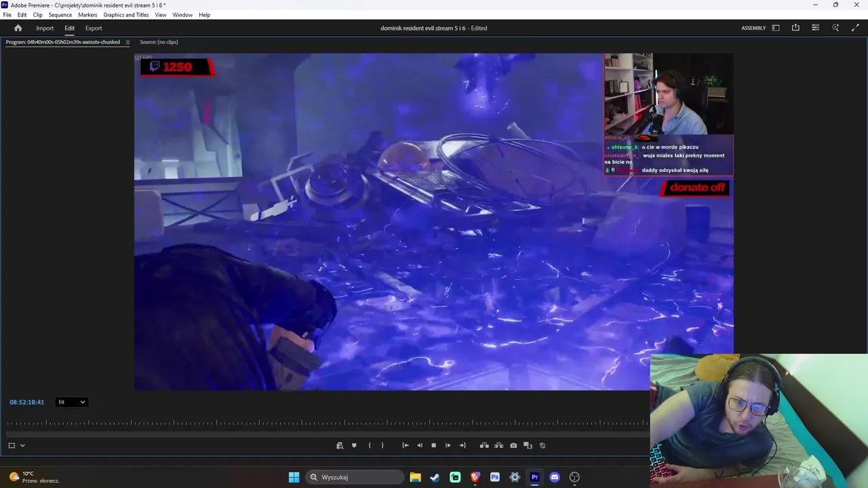Select the Program monitor panel tab
Viewport: 868px width, 488px height.
(63, 42)
